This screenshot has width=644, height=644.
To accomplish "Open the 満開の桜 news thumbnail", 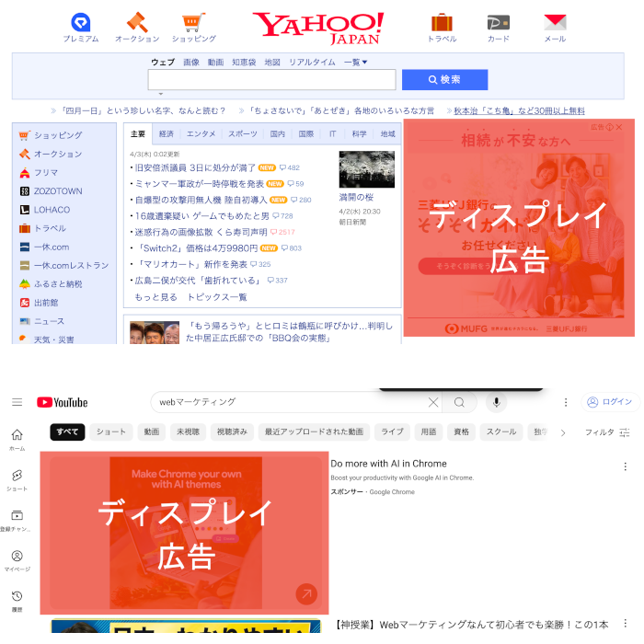I will point(367,169).
